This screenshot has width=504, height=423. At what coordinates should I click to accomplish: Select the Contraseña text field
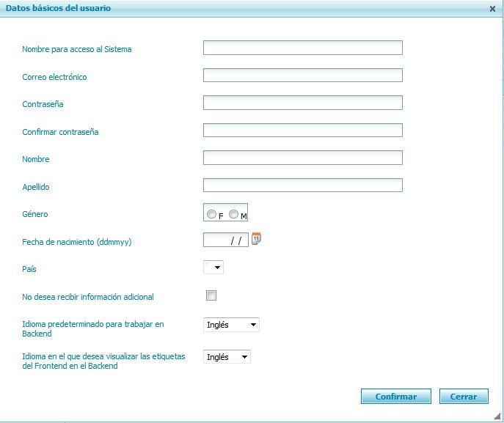302,103
